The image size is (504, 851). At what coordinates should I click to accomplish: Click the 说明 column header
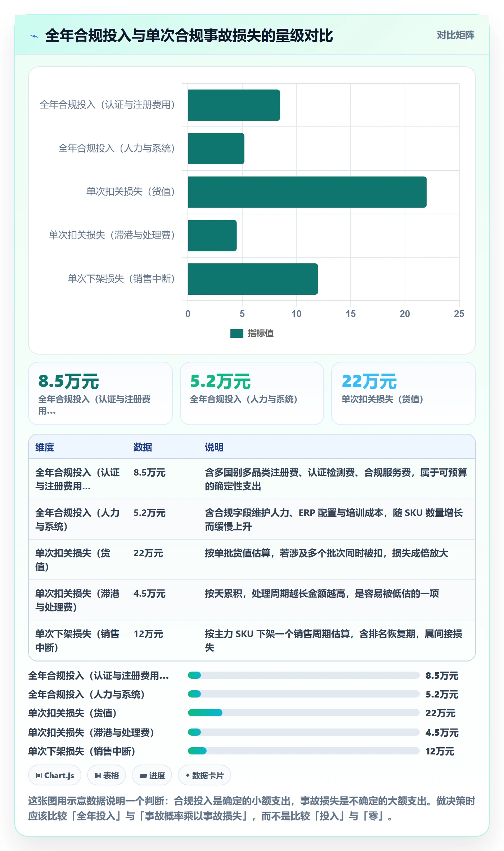coord(214,447)
